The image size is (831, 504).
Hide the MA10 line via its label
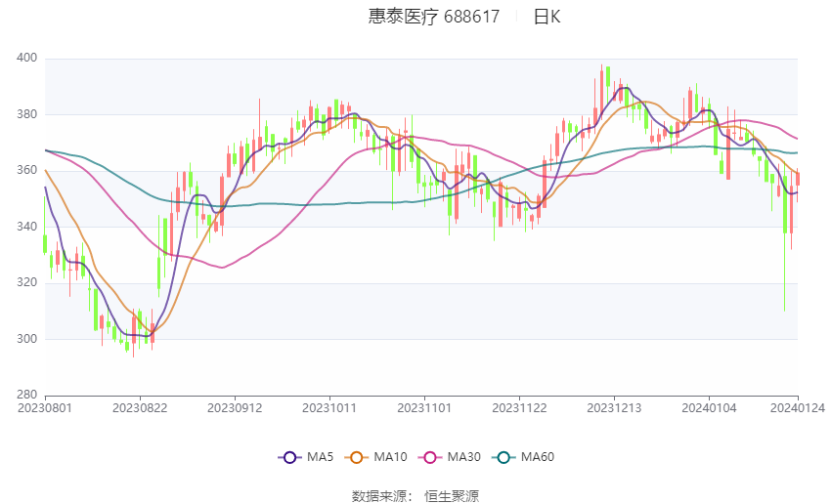[391, 457]
